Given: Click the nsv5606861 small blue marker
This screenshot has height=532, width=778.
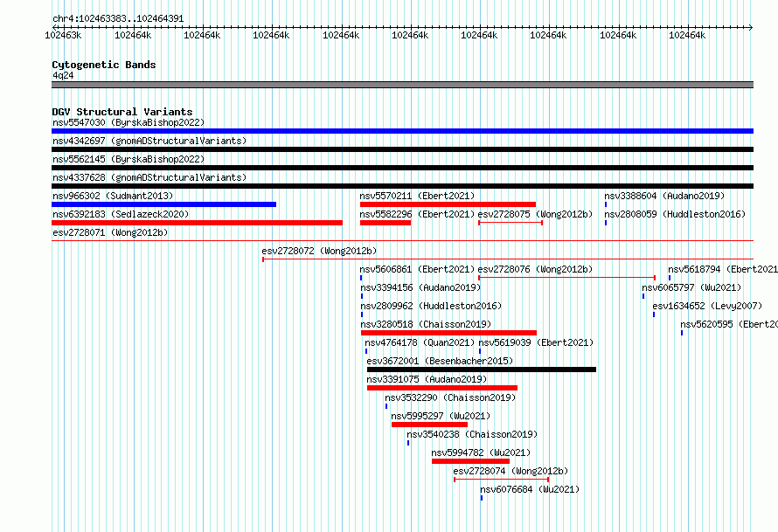Looking at the screenshot, I should pos(361,278).
